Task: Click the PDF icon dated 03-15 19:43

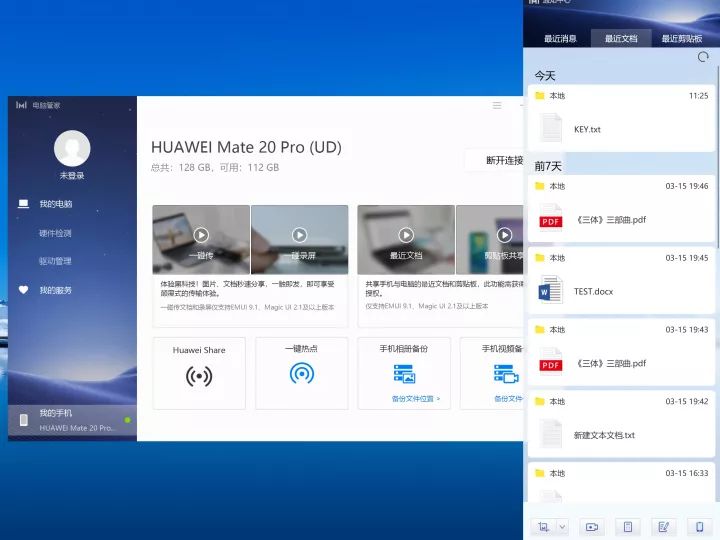Action: (x=551, y=362)
